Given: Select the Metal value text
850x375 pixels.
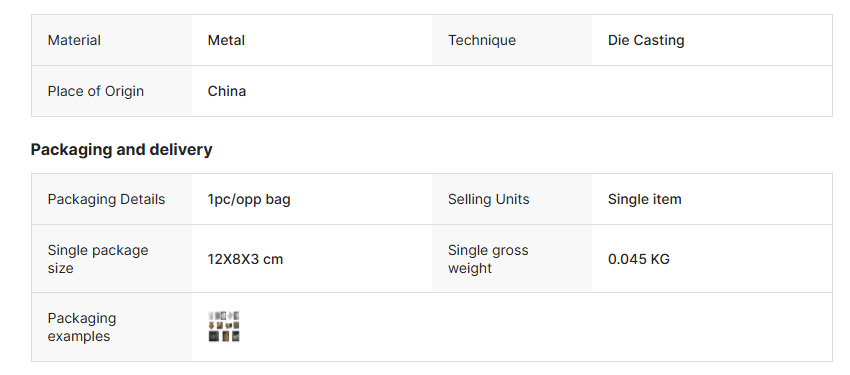Looking at the screenshot, I should (226, 40).
